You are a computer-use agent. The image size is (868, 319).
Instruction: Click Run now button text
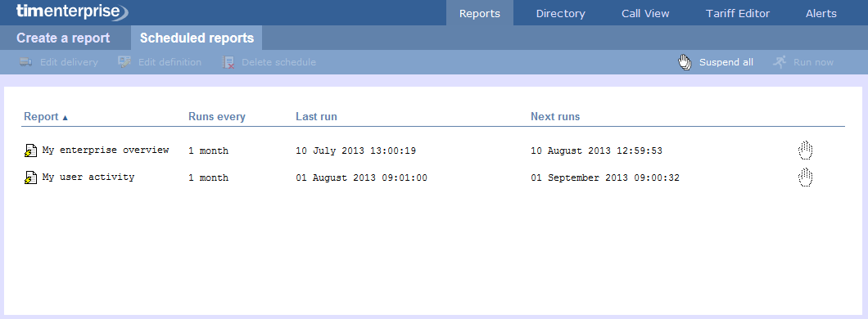[x=813, y=62]
